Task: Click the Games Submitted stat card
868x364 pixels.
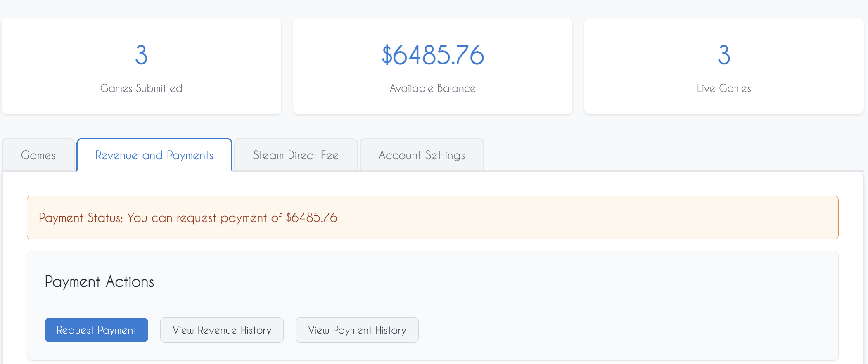Action: [x=142, y=66]
